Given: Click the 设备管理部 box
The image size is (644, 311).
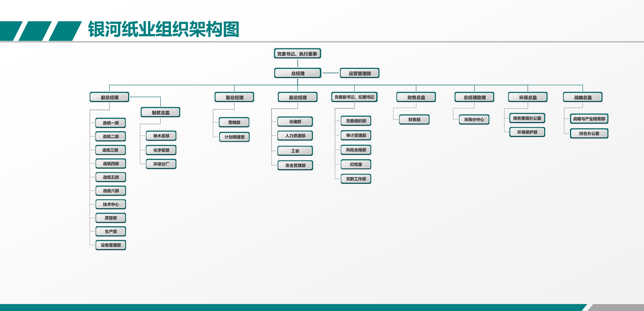Looking at the screenshot, I should click(x=111, y=245).
